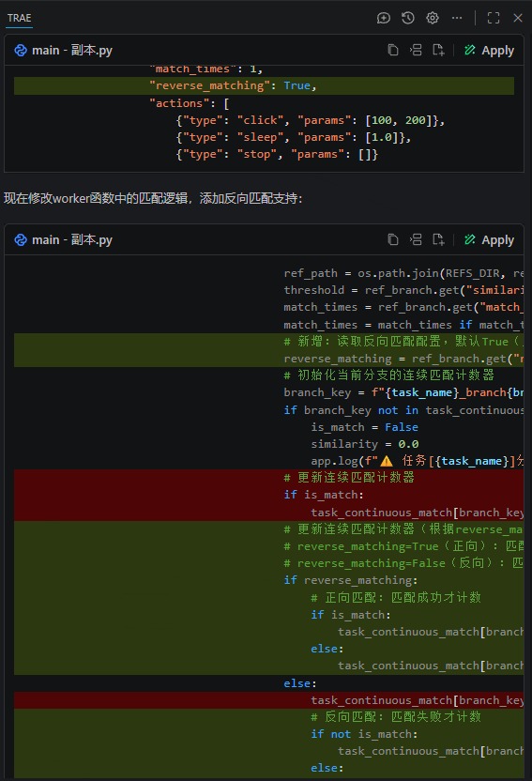Click the if branch_key not in line

pyautogui.click(x=403, y=410)
